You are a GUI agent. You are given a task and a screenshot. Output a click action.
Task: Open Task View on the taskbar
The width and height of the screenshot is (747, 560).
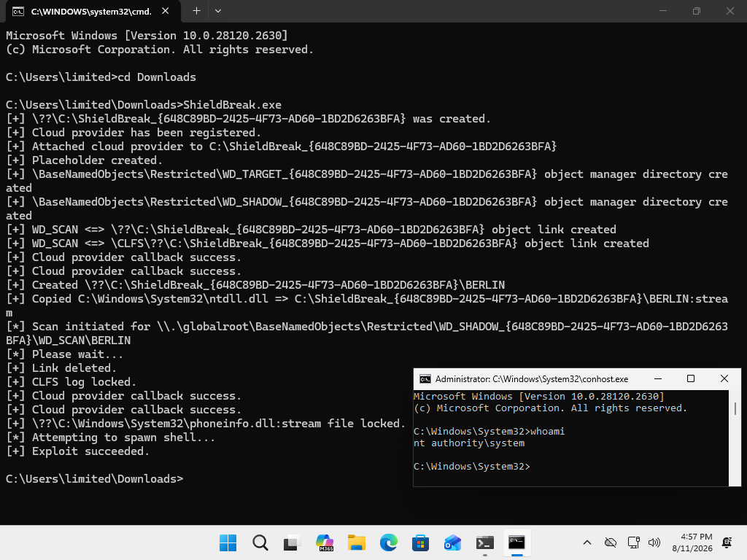click(292, 542)
